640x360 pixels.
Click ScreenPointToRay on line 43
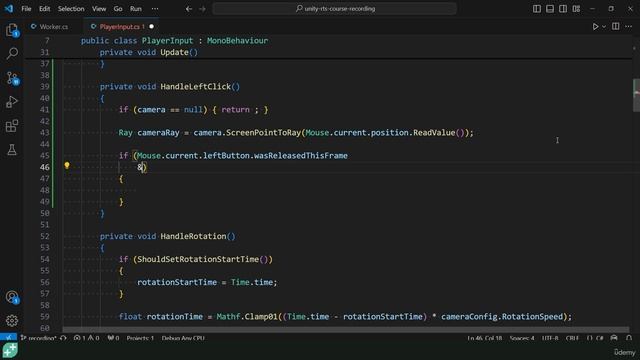(x=263, y=133)
